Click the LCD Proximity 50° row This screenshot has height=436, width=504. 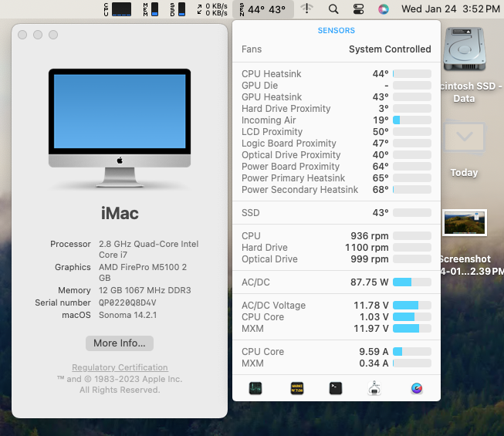pyautogui.click(x=337, y=132)
